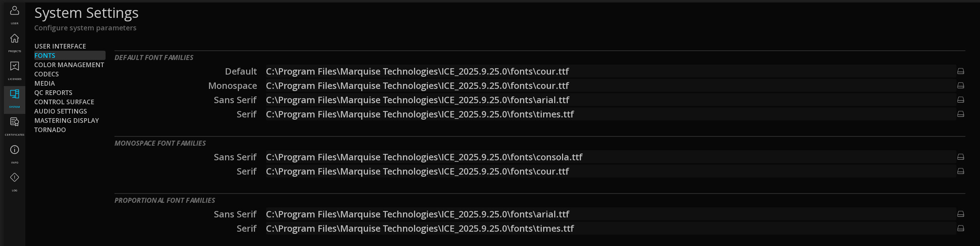Browse for the Default font file
980x246 pixels.
(961, 71)
